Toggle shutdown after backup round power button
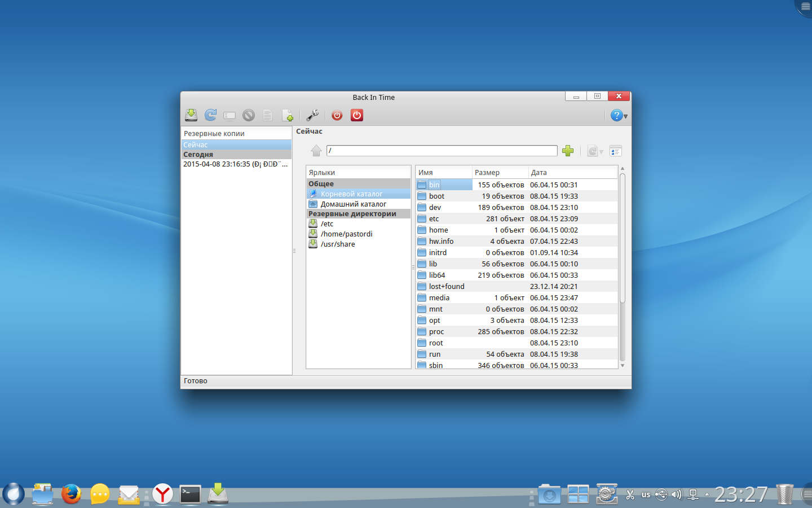 (337, 115)
